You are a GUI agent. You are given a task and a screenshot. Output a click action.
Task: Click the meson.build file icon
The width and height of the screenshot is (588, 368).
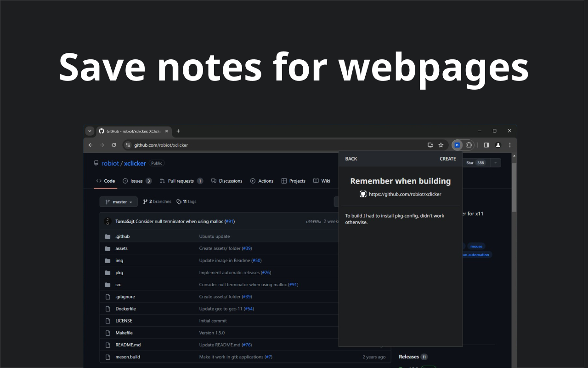(x=107, y=357)
